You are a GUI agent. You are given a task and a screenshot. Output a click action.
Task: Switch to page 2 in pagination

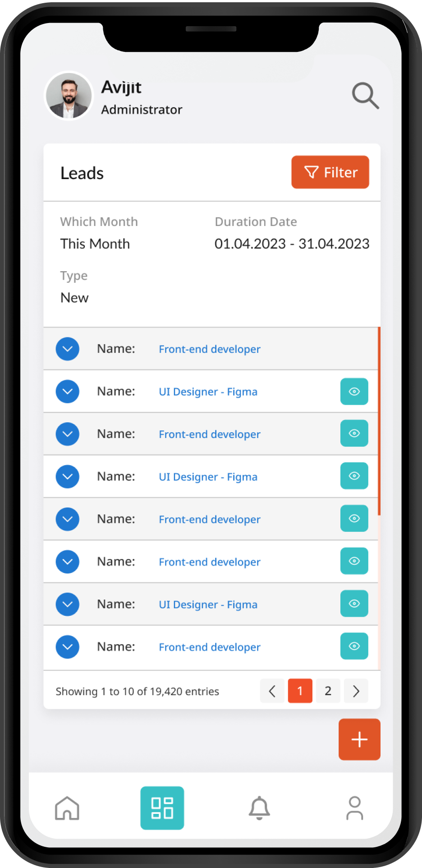328,691
